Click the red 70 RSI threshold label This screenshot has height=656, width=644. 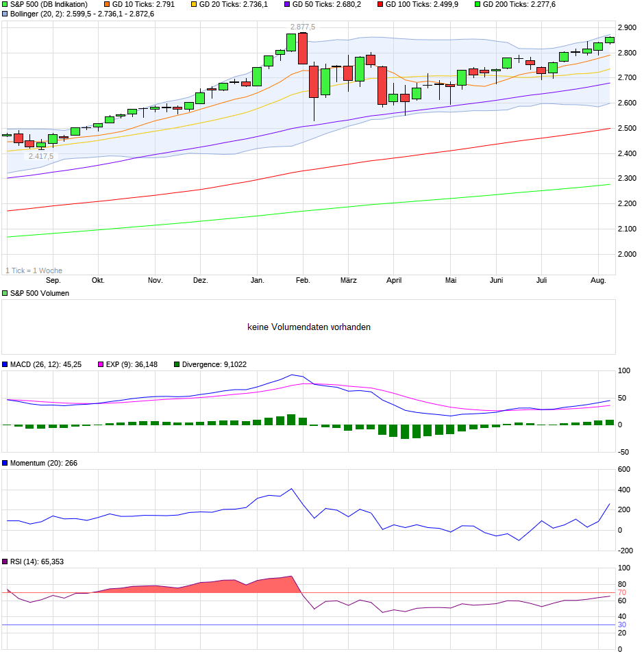coord(622,593)
